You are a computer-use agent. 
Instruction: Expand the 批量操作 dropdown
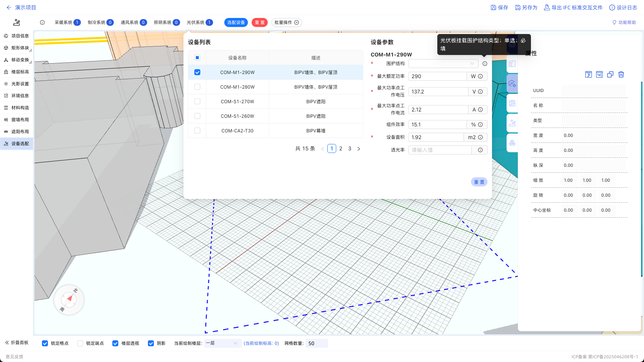(286, 22)
